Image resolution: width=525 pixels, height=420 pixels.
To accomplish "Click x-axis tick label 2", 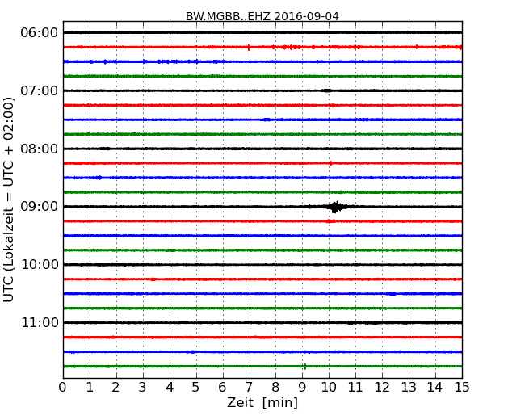I will pyautogui.click(x=115, y=388).
